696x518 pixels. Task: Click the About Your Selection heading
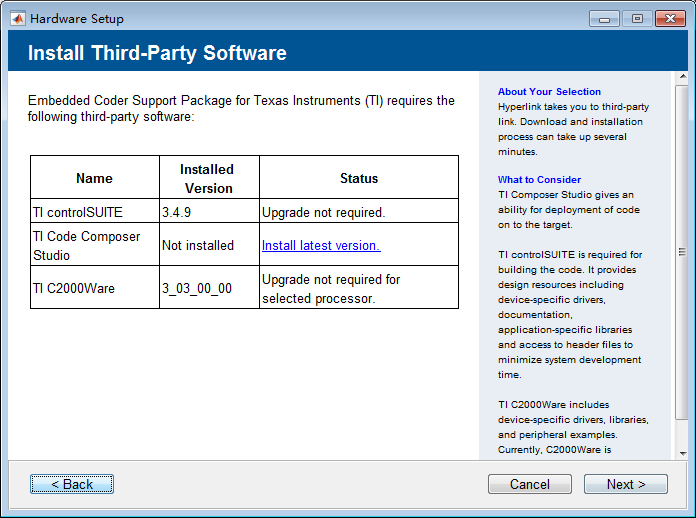pos(549,92)
